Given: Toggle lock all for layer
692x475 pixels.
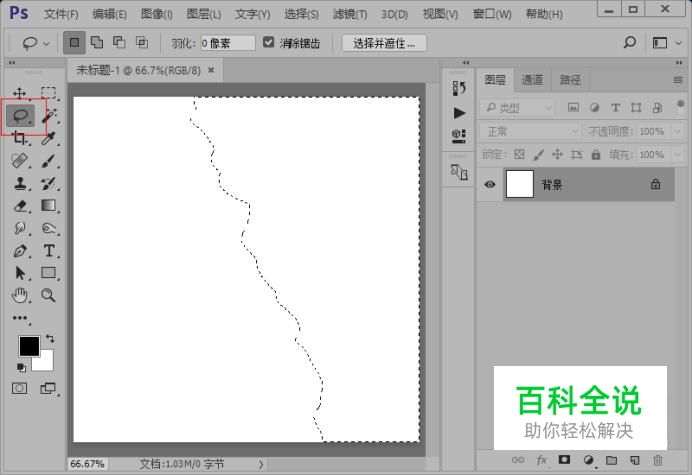Looking at the screenshot, I should pyautogui.click(x=596, y=155).
